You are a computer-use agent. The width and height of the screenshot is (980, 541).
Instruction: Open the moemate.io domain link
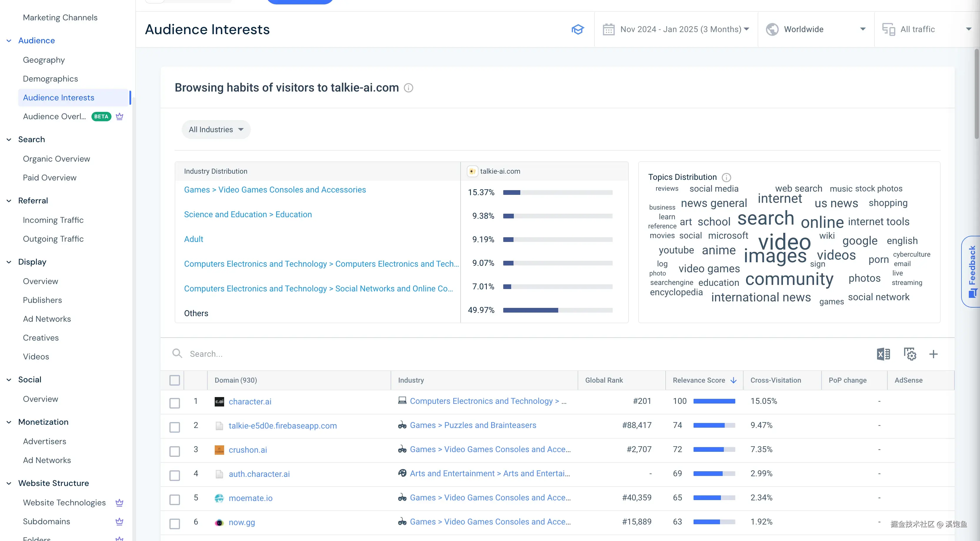pos(250,498)
